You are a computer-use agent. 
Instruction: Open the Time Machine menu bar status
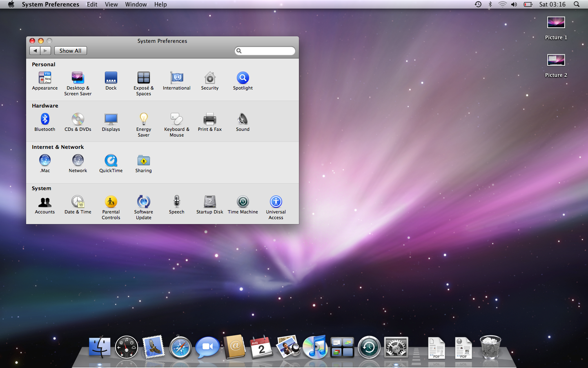point(478,4)
